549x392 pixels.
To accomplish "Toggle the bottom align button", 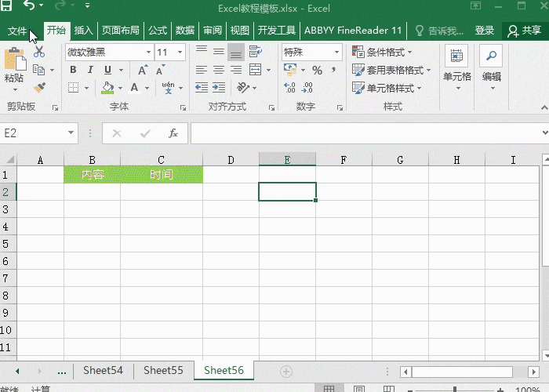I will pos(236,53).
